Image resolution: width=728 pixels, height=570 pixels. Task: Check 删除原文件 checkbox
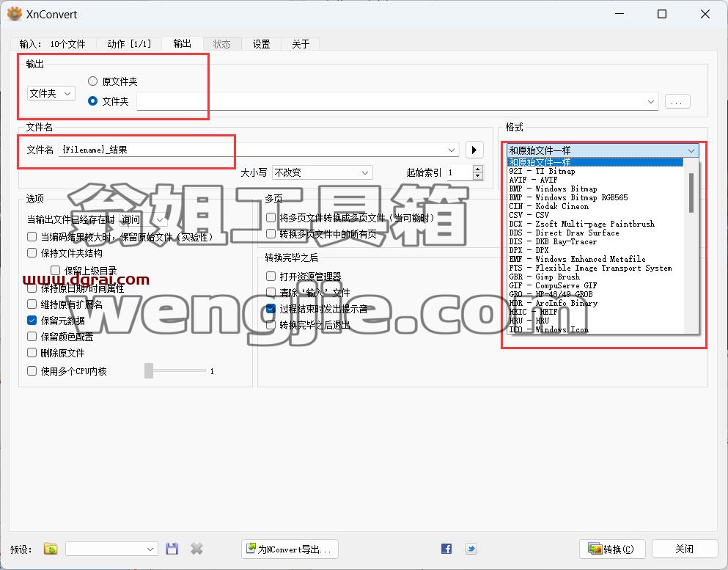pos(32,353)
